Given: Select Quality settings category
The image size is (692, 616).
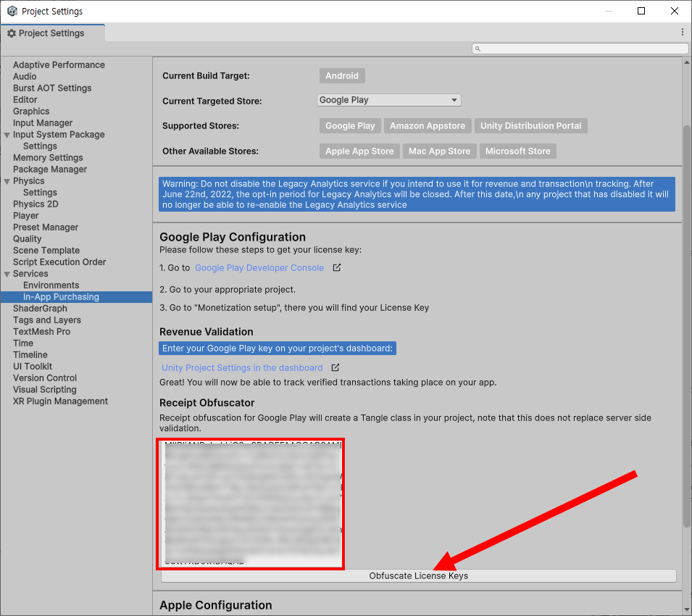Looking at the screenshot, I should (28, 238).
